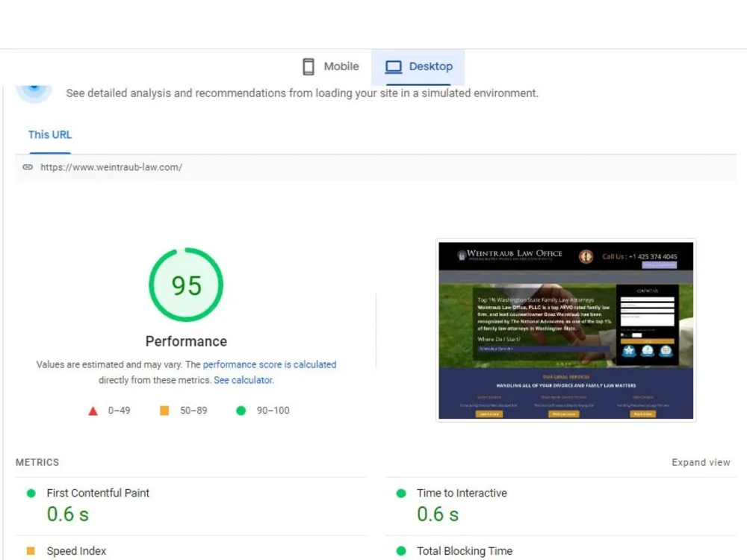
Task: Click the green dot beside Time to Interactive
Action: (x=401, y=494)
